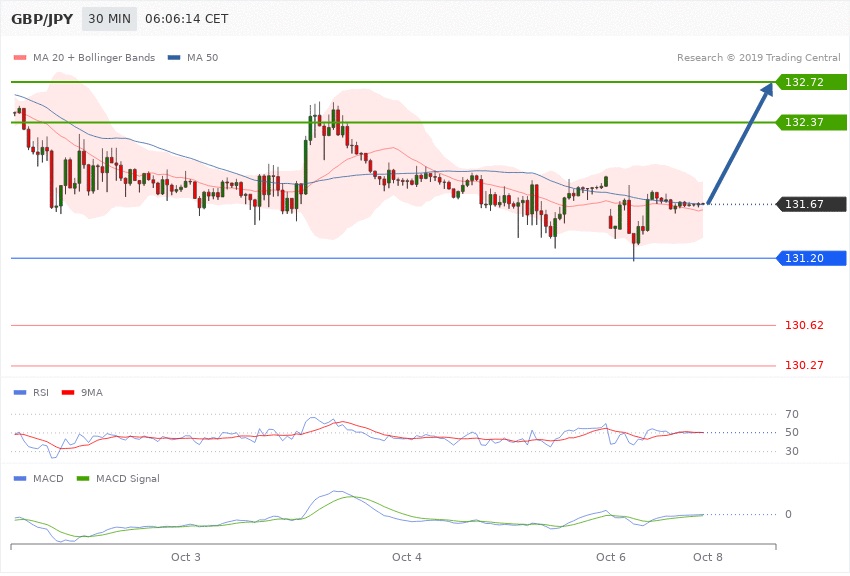This screenshot has width=850, height=576.
Task: Click the blue MACD legend marker
Action: 19,478
